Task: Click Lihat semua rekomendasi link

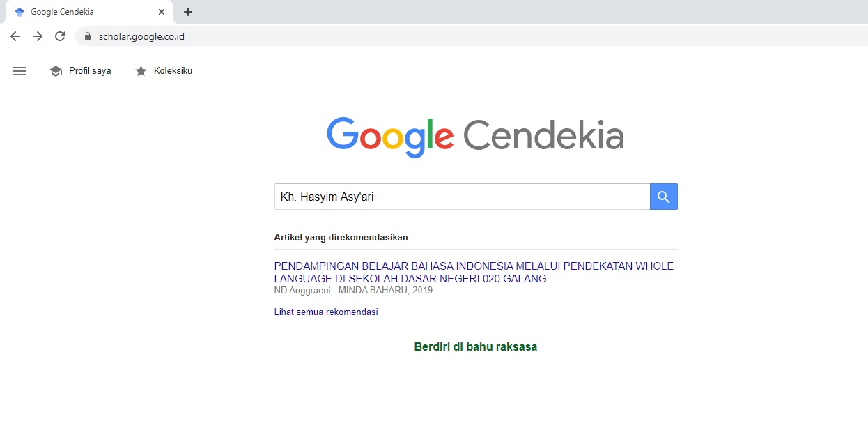Action: (326, 312)
